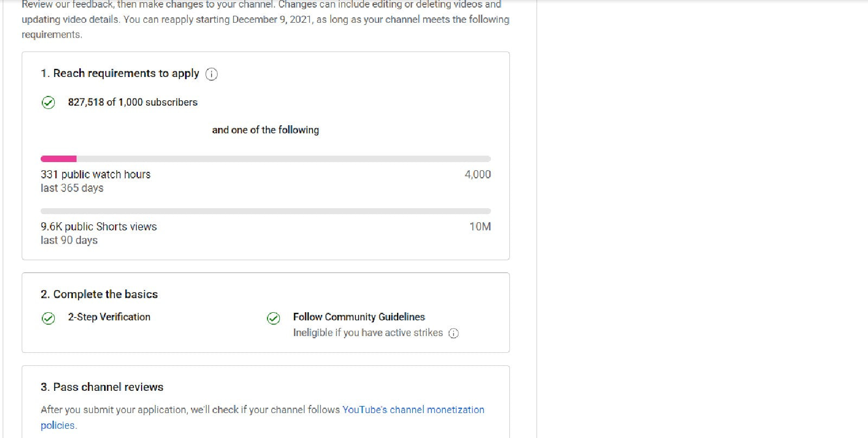Image resolution: width=868 pixels, height=438 pixels.
Task: Click the 827,518 of 1,000 subscribers text
Action: tap(132, 102)
